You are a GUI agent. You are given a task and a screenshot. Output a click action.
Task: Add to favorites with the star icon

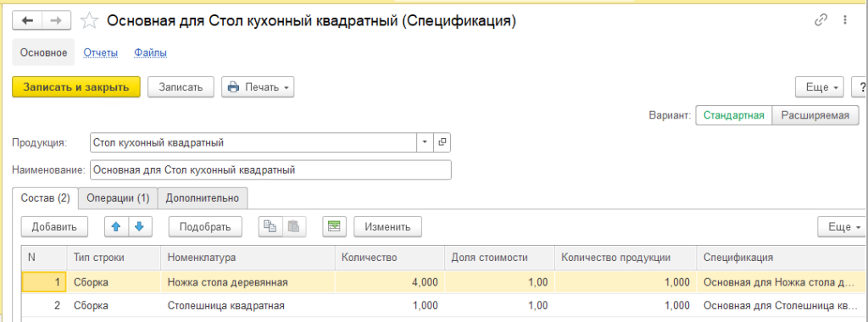(89, 20)
